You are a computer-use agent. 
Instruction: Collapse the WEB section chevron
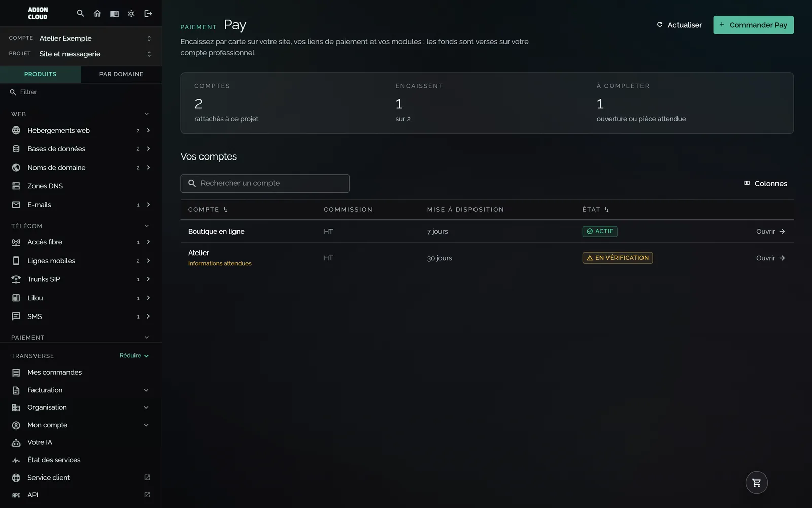tap(147, 114)
